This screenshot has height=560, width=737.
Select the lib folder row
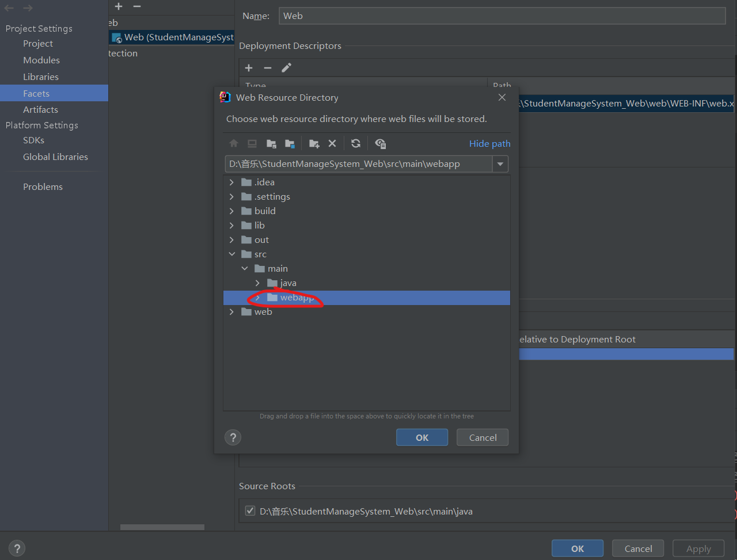point(366,226)
